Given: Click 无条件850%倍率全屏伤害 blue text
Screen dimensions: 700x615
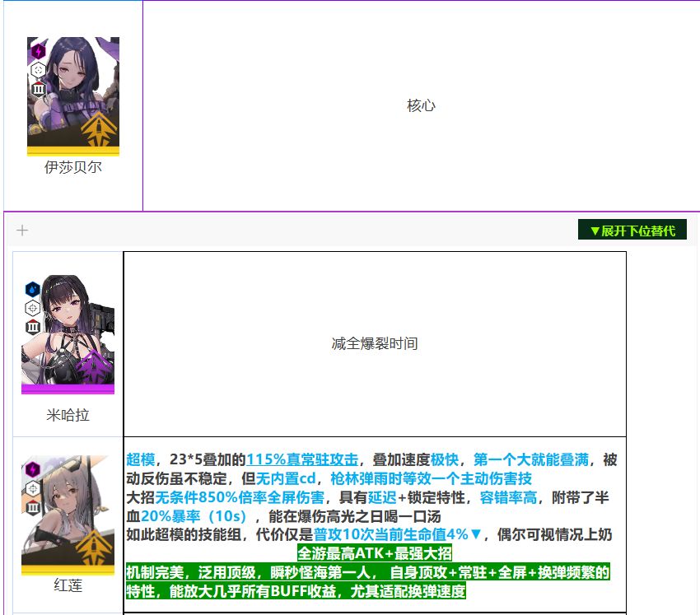Looking at the screenshot, I should 240,497.
